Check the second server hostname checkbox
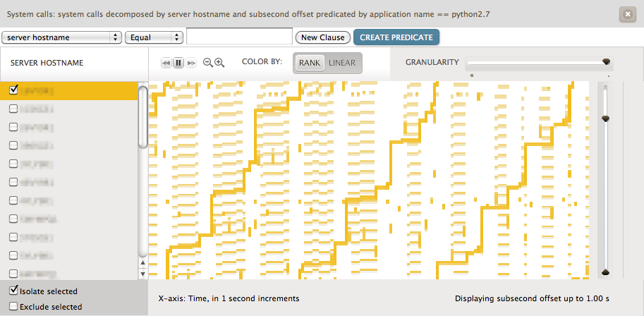The width and height of the screenshot is (644, 316). click(x=13, y=109)
